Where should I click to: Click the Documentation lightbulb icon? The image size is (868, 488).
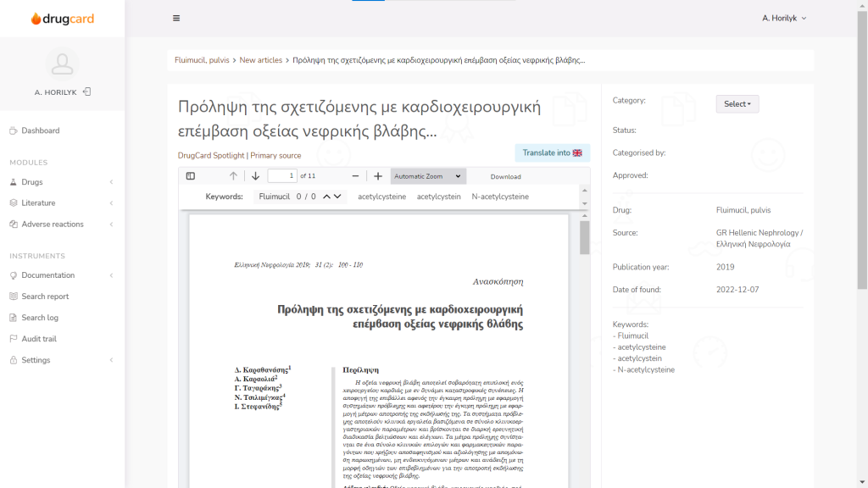coord(14,275)
